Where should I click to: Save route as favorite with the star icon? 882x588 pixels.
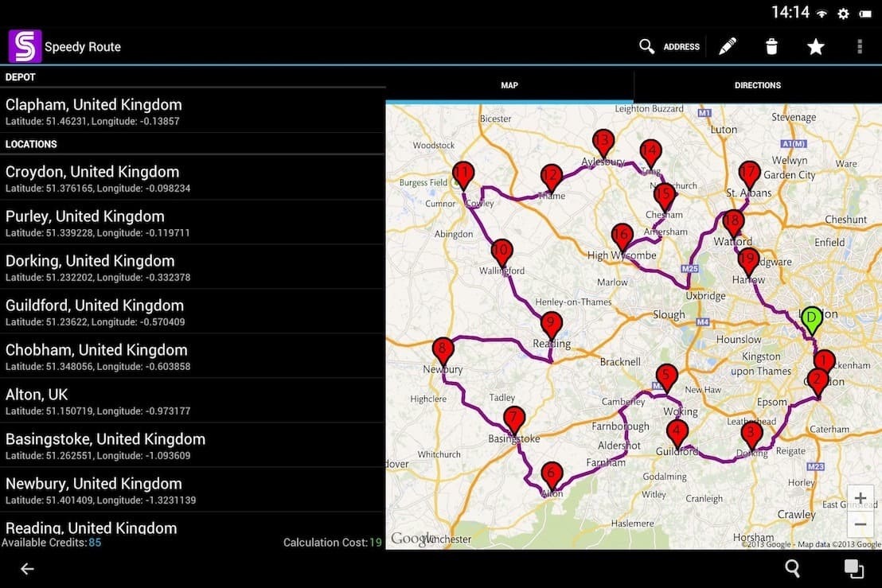pyautogui.click(x=815, y=46)
